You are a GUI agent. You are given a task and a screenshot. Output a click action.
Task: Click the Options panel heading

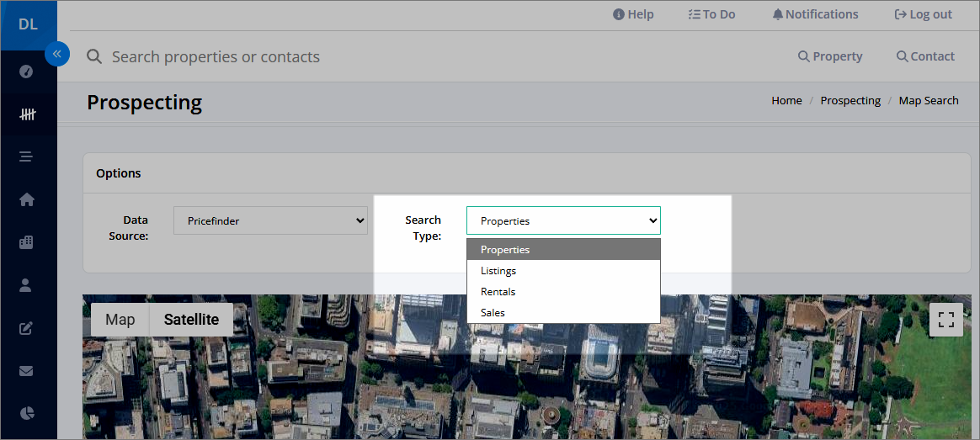pos(118,172)
